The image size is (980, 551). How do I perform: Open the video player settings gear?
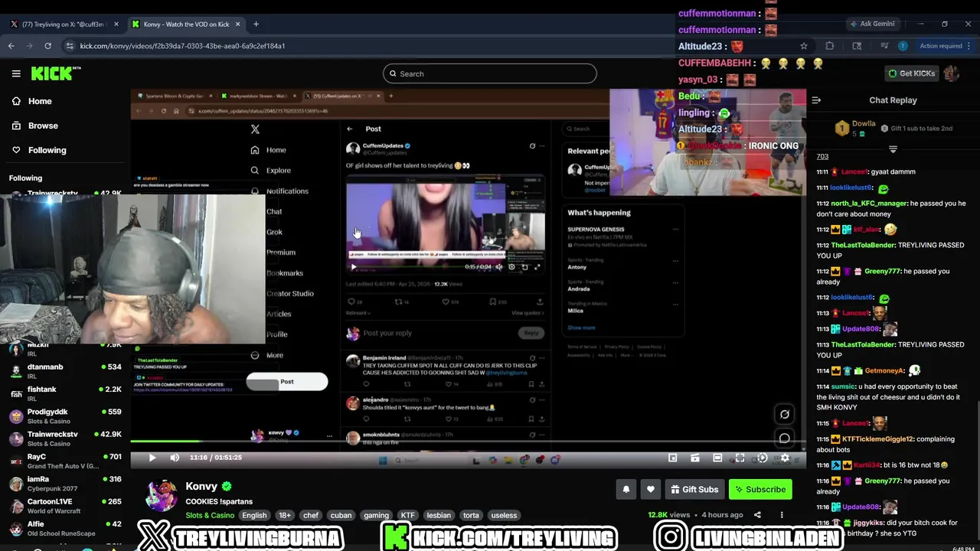coord(785,458)
